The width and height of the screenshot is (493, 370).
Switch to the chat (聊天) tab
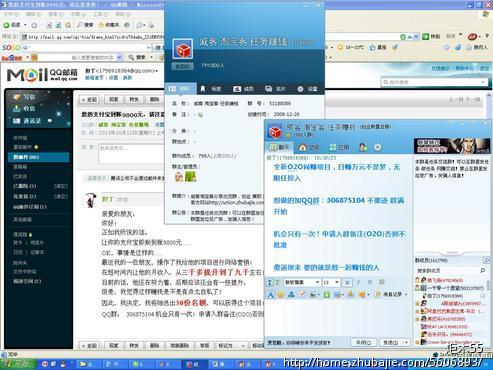(279, 147)
